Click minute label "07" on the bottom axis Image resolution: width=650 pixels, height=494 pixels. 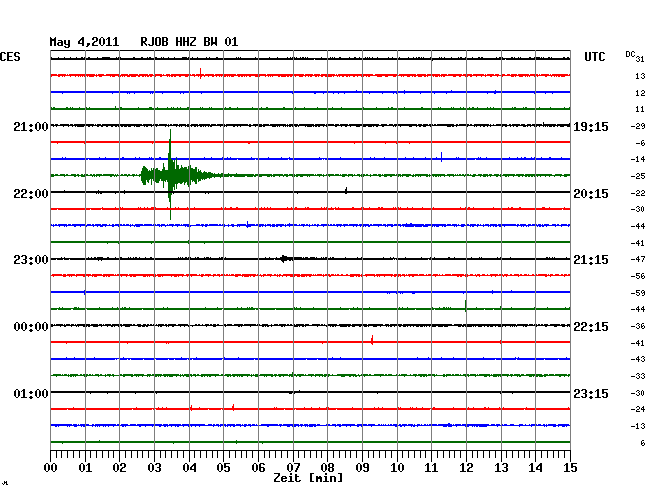click(x=293, y=468)
